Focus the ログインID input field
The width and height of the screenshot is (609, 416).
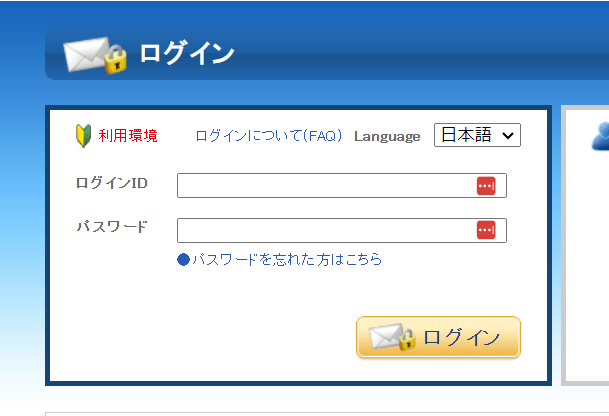pyautogui.click(x=342, y=186)
